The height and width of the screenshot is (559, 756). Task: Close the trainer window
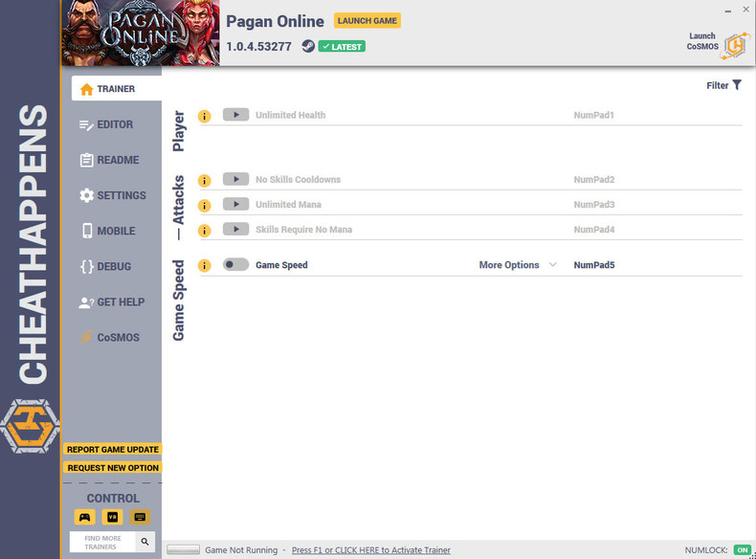pyautogui.click(x=745, y=10)
